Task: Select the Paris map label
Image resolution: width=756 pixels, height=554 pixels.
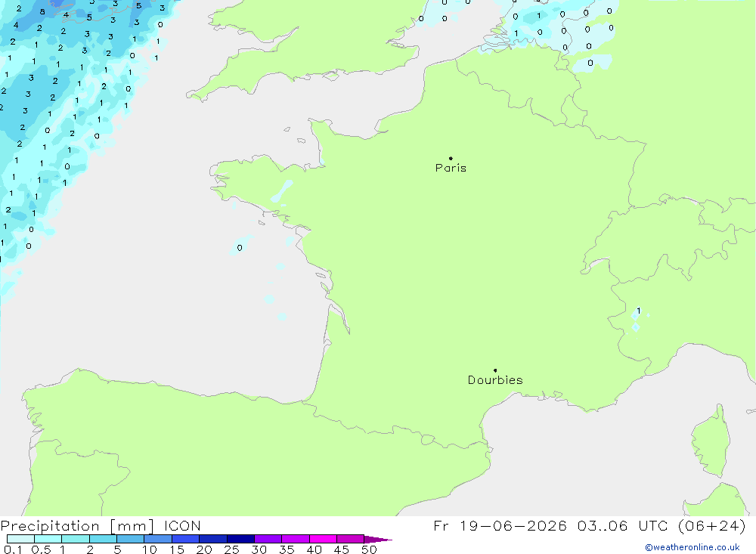Action: click(451, 168)
